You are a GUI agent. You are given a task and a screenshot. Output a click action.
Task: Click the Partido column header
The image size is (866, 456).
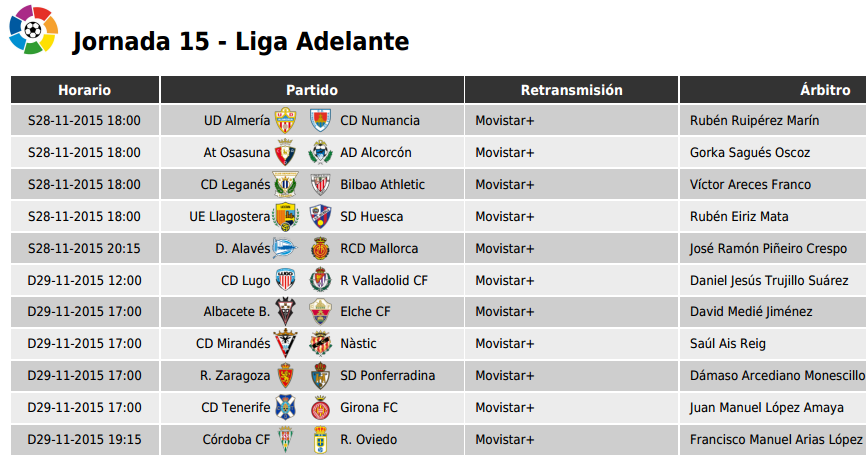(312, 90)
